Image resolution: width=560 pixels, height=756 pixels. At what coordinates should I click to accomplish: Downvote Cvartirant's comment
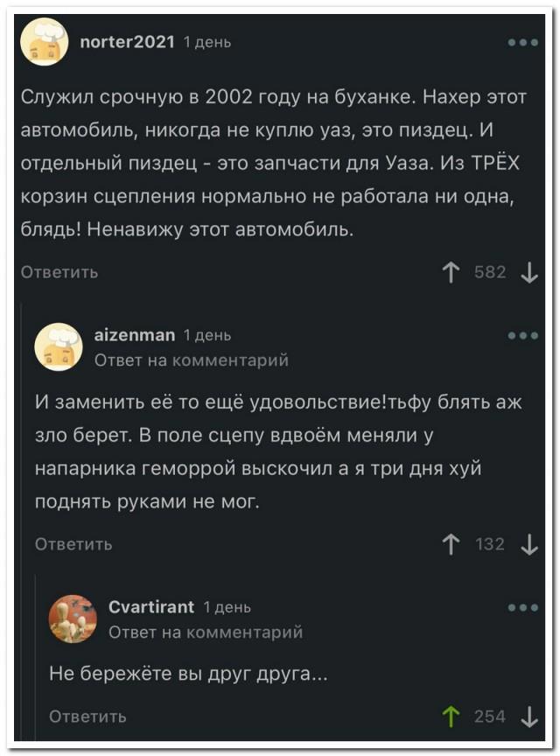click(x=528, y=717)
